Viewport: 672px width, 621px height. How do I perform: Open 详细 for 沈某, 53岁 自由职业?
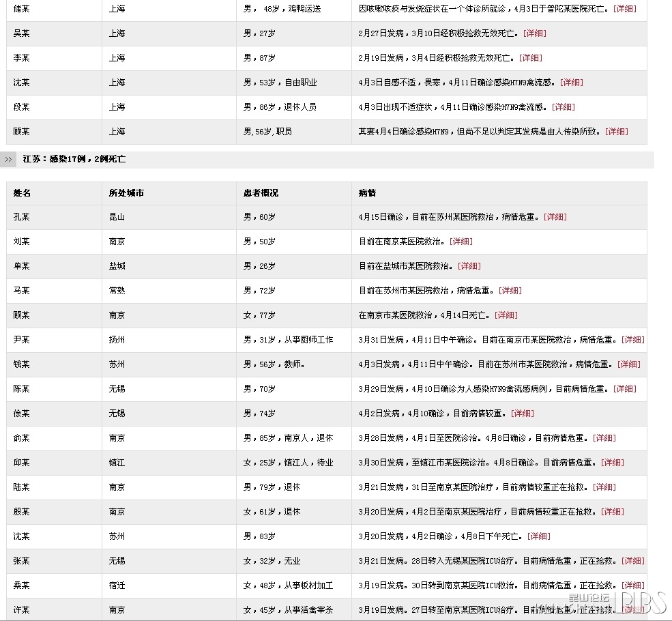coord(571,83)
